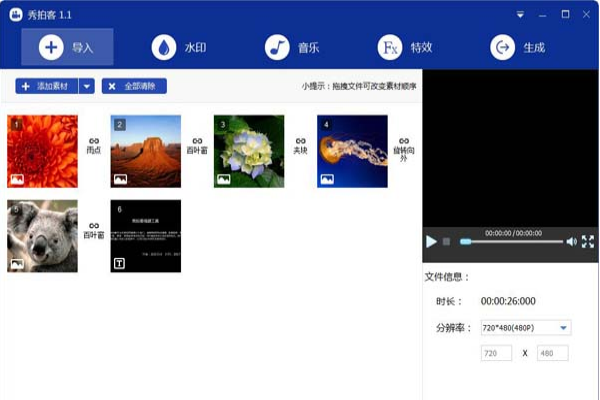Click the text type icon on slide 6
This screenshot has height=400, width=600.
click(119, 263)
